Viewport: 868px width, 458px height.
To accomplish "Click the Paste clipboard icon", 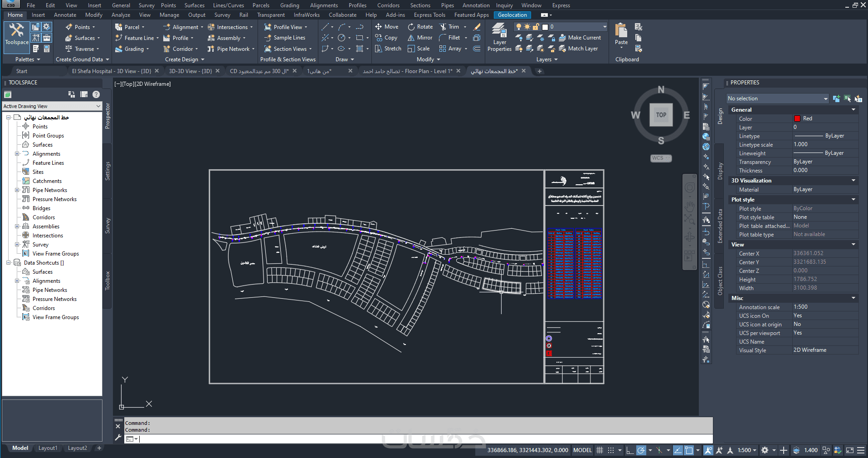I will pos(621,32).
